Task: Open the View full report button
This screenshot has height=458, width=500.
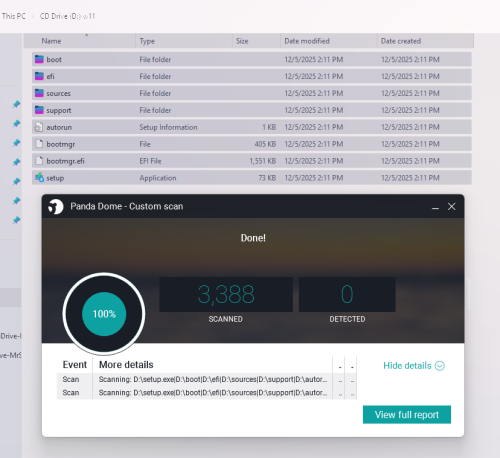Action: (407, 415)
